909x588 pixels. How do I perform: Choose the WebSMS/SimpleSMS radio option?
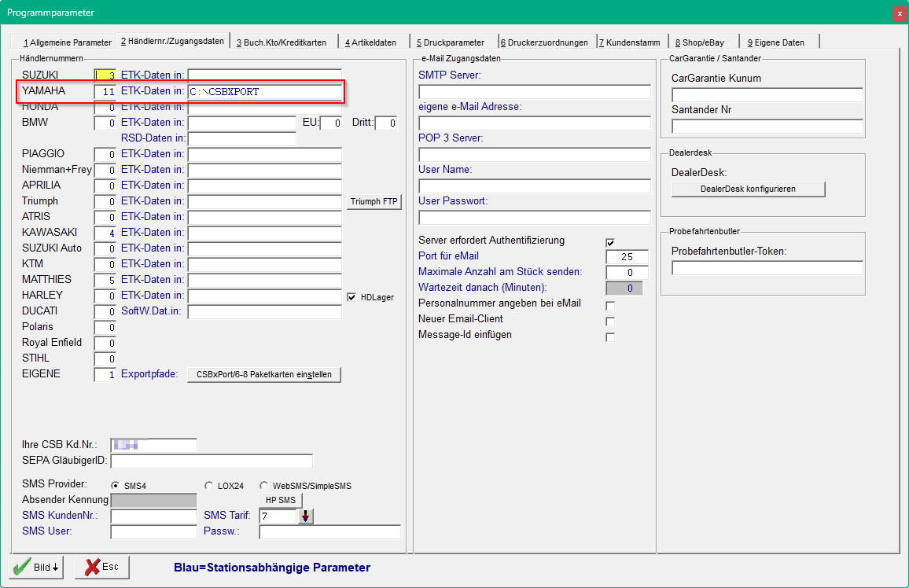coord(263,486)
